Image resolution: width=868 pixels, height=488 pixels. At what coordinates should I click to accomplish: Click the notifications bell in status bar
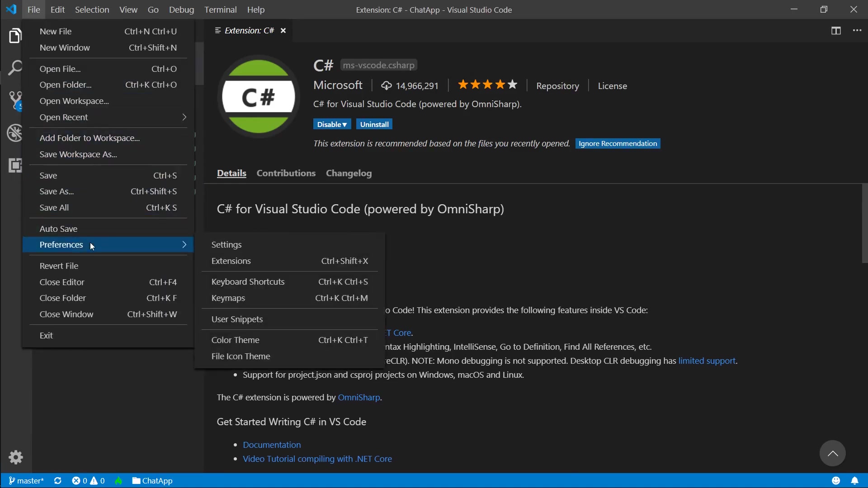point(854,481)
